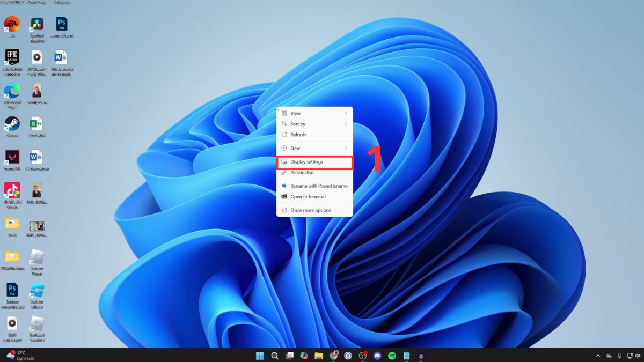Viewport: 644px width, 362px height.
Task: Open Discord from the taskbar
Action: tap(377, 355)
